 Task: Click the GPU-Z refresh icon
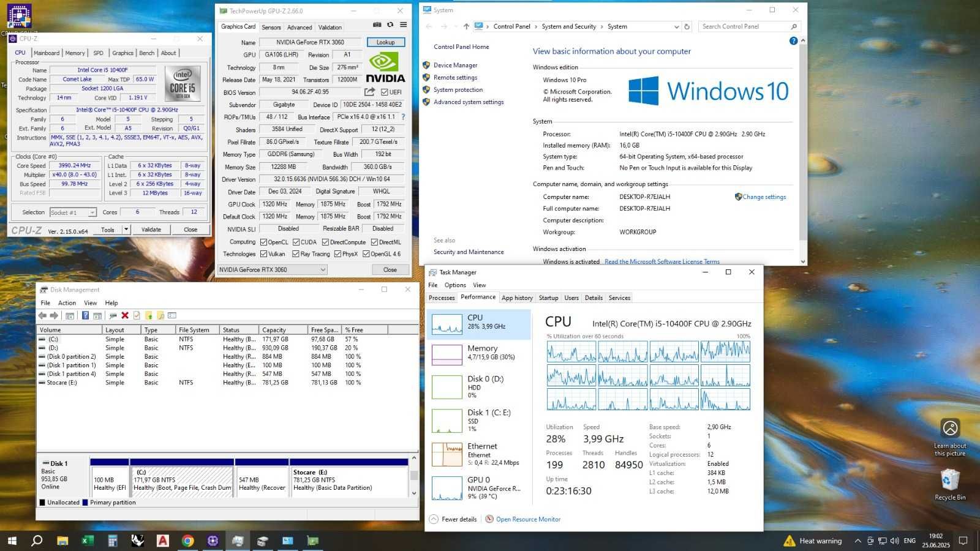(x=390, y=25)
